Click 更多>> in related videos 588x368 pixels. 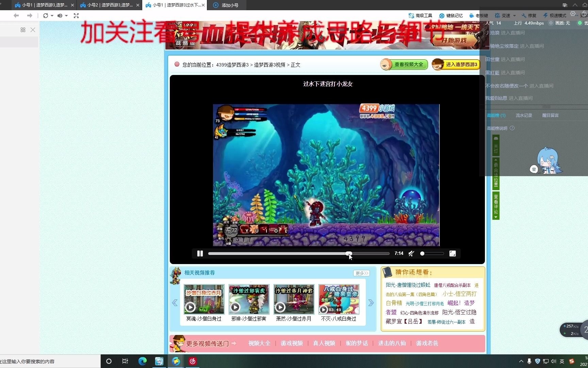pyautogui.click(x=361, y=273)
